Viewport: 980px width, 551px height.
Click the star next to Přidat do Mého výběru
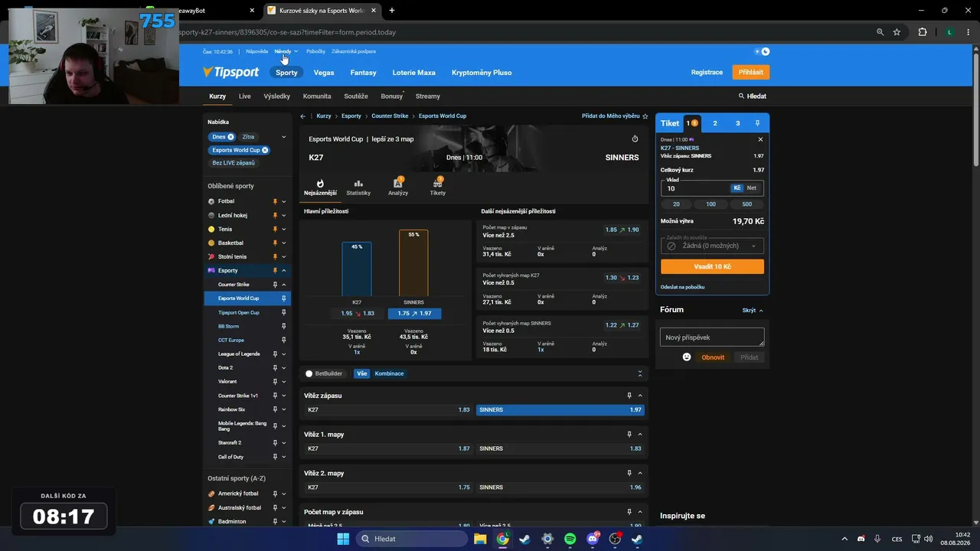tap(645, 116)
